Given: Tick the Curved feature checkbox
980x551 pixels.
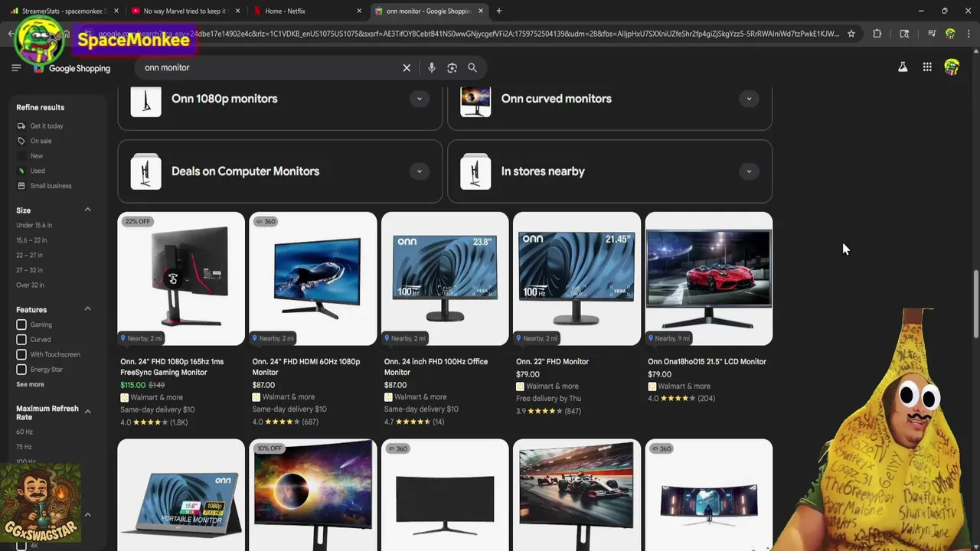Looking at the screenshot, I should pos(21,340).
